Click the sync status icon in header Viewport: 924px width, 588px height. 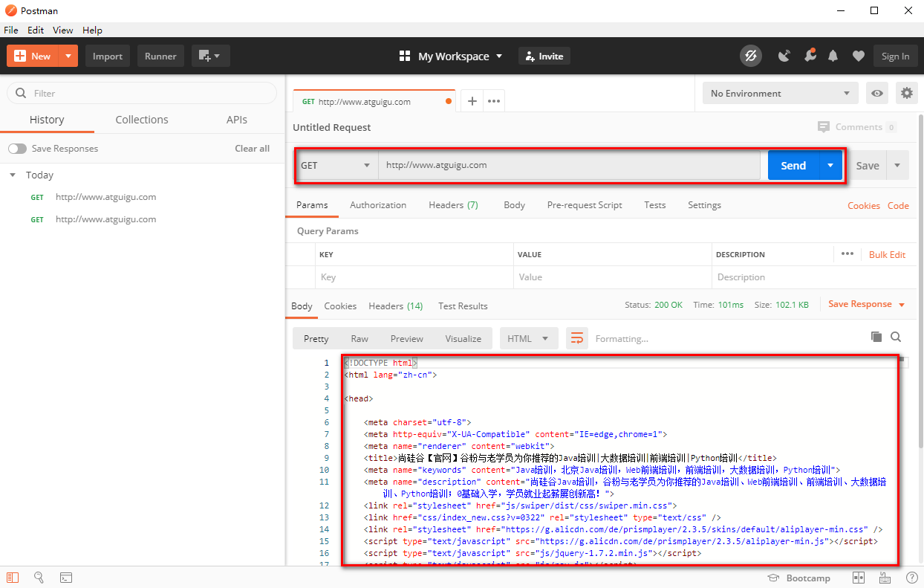pyautogui.click(x=751, y=56)
